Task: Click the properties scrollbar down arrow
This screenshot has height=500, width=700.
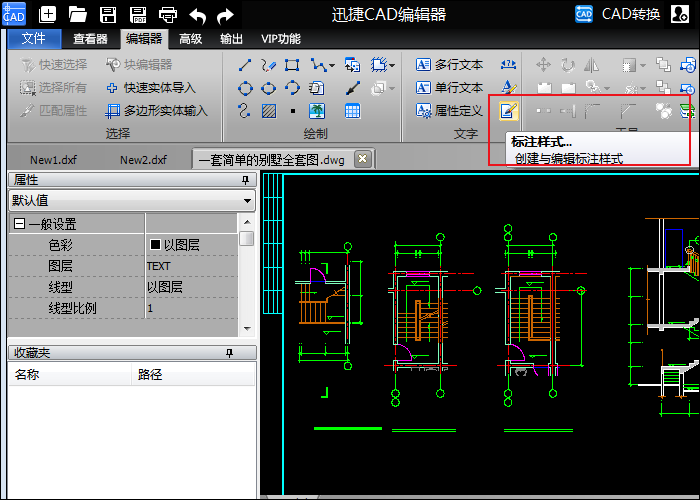Action: pos(247,329)
